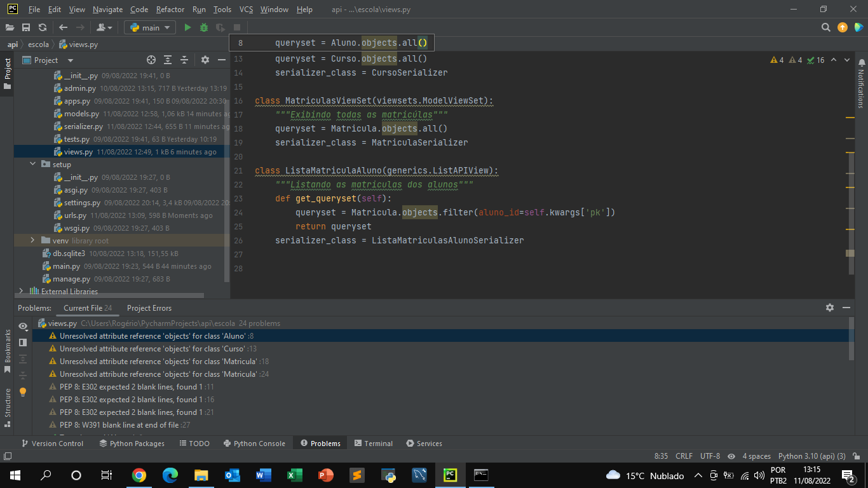Hide the Project panel with minus icon

tap(221, 60)
